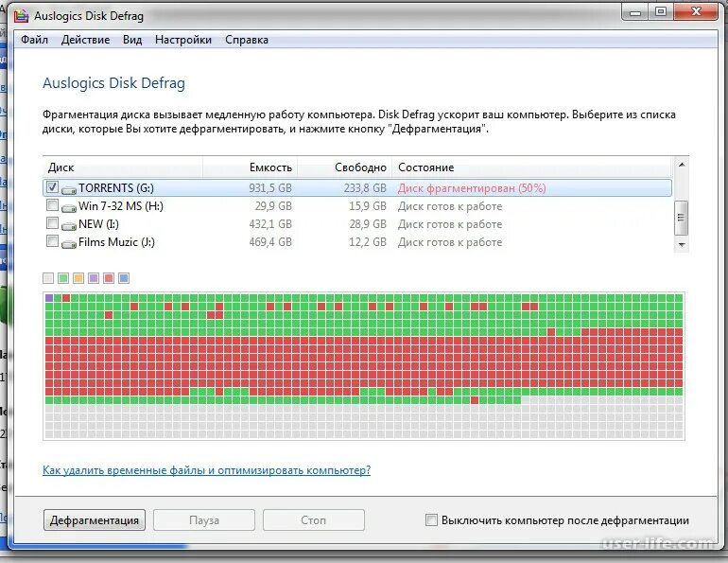Select the TORRENTS (G:) row name
The height and width of the screenshot is (563, 728).
click(116, 188)
